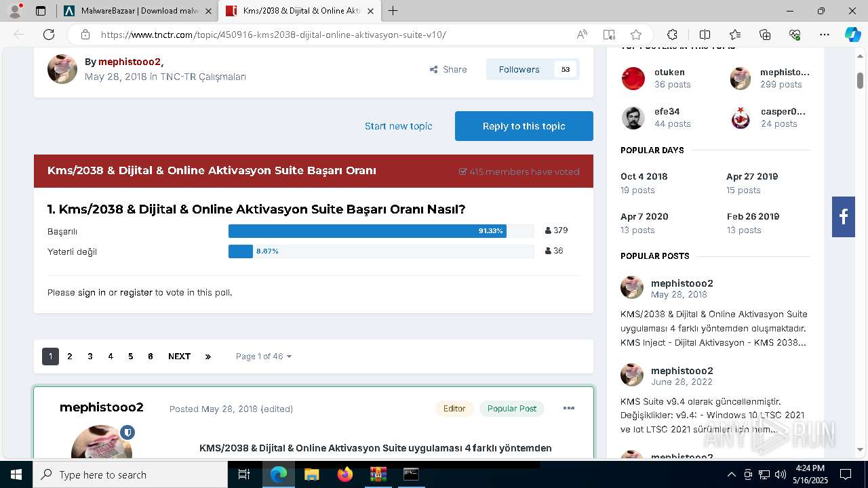Screen dimensions: 868x488
Task: Open otuken top poster profile
Action: point(669,72)
